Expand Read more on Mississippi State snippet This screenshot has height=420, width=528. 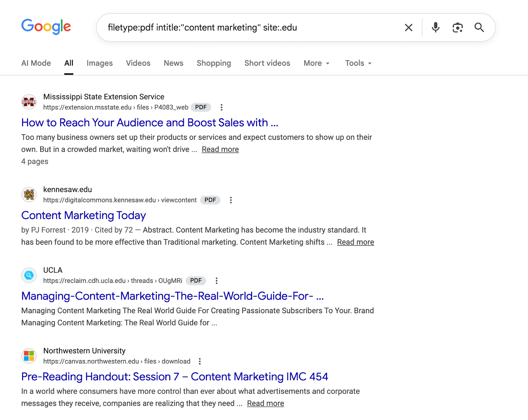coord(220,149)
